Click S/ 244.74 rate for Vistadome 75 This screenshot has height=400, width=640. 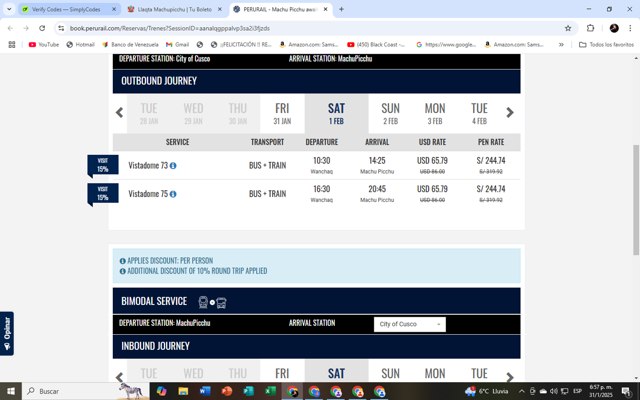tap(491, 189)
